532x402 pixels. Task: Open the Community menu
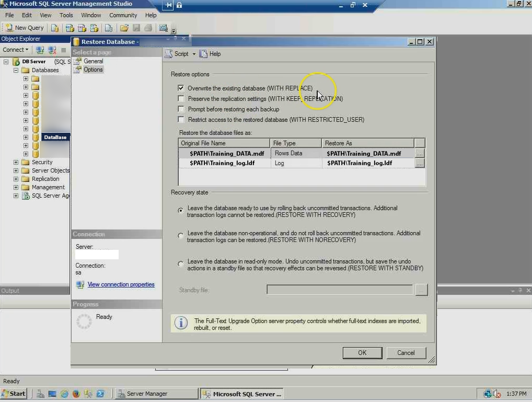pyautogui.click(x=123, y=15)
